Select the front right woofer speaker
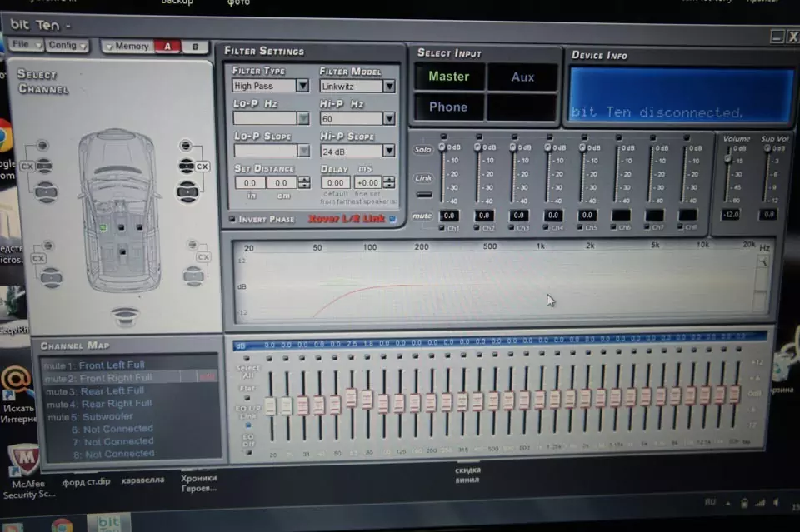Screen dimensions: 800x532 point(187,192)
